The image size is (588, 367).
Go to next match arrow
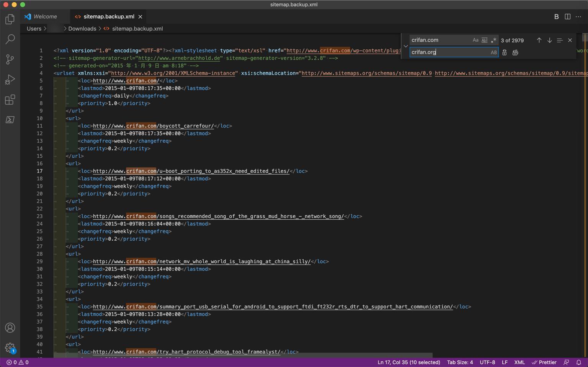pos(549,40)
